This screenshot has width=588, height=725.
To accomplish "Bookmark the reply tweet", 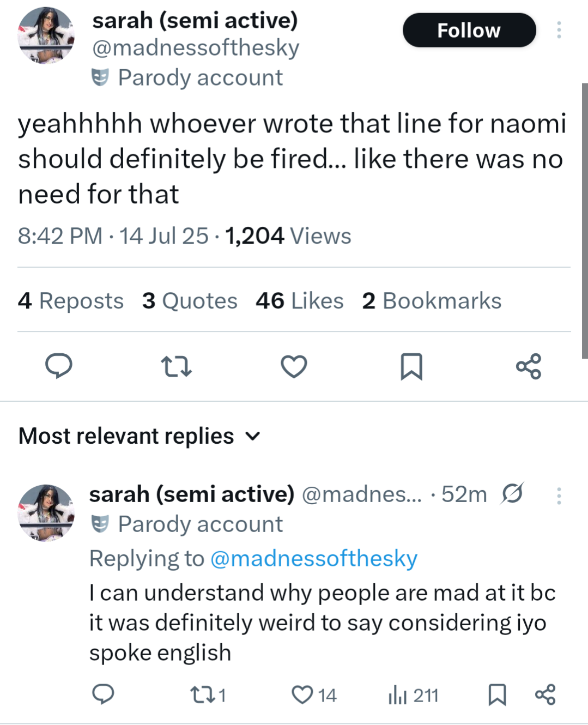I will tap(496, 694).
